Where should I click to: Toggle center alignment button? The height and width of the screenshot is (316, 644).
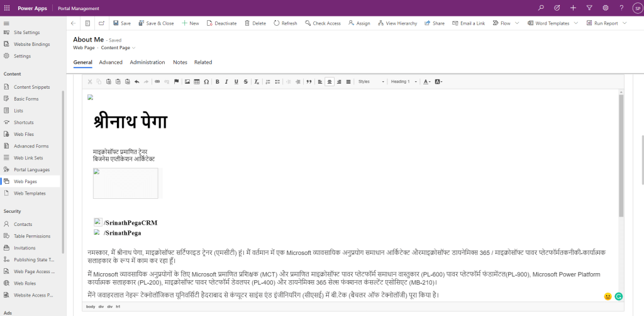point(330,82)
